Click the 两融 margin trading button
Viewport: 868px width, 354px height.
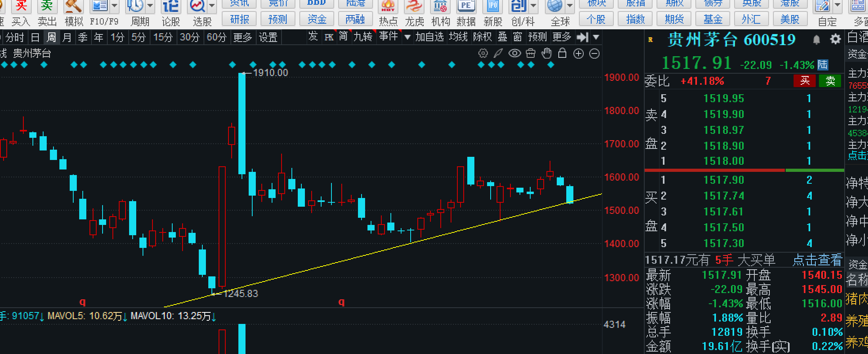[x=355, y=19]
